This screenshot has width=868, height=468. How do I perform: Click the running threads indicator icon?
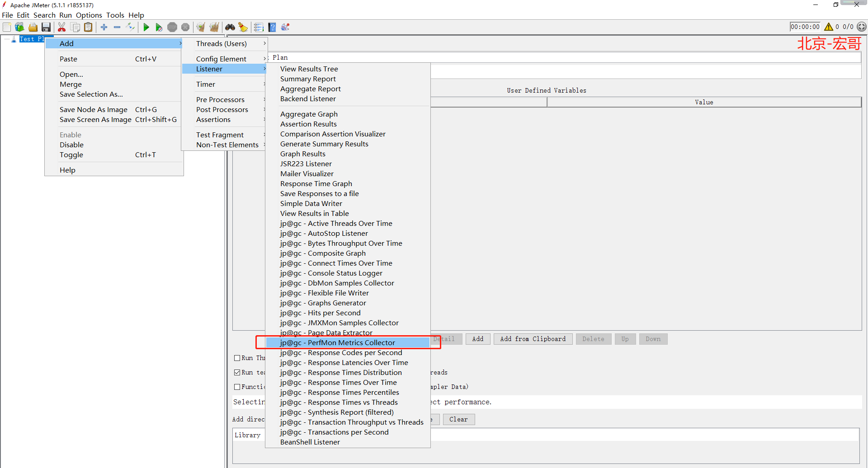862,27
